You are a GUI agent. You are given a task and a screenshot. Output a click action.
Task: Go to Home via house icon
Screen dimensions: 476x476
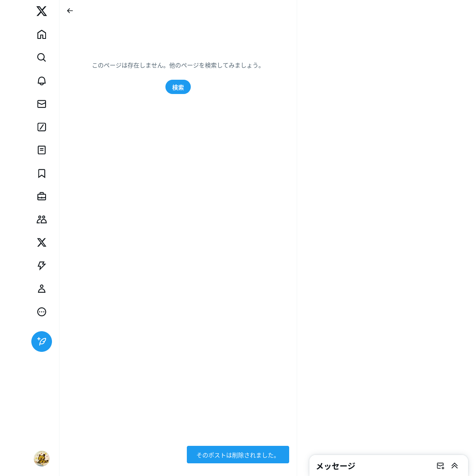(42, 35)
